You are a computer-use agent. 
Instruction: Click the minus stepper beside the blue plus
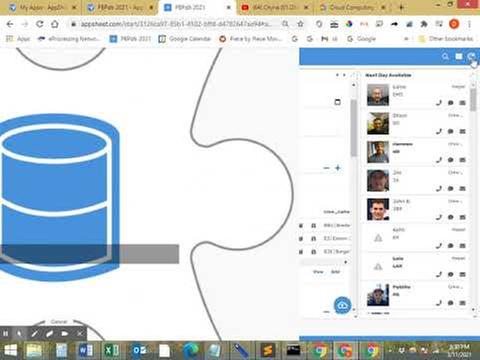[326, 168]
